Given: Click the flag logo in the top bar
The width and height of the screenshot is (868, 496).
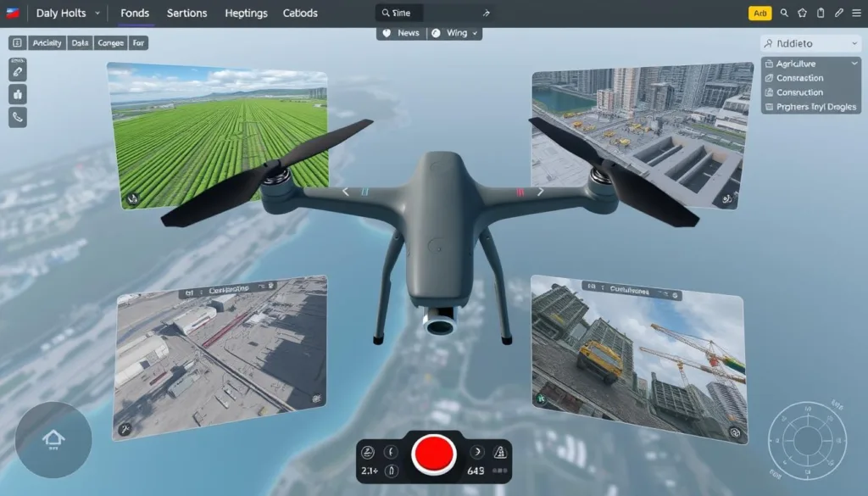Looking at the screenshot, I should [x=13, y=13].
